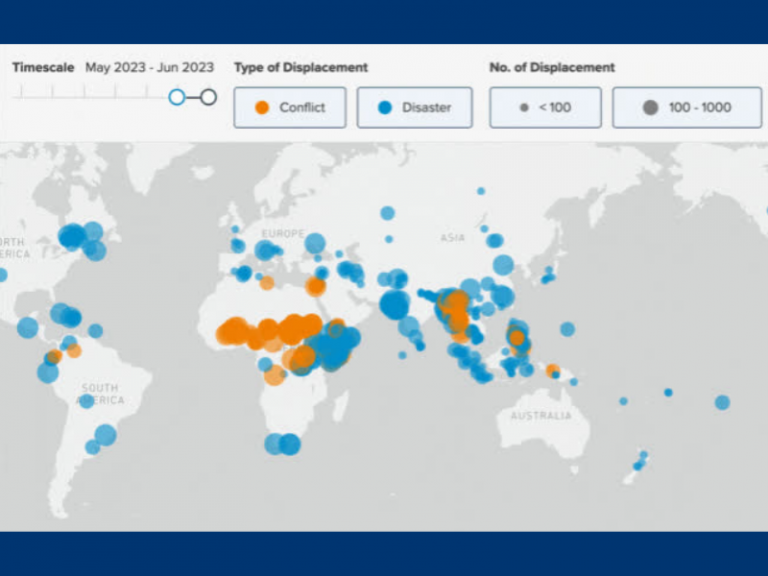Toggle the Conflict displacement filter
The image size is (768, 576).
click(x=290, y=108)
